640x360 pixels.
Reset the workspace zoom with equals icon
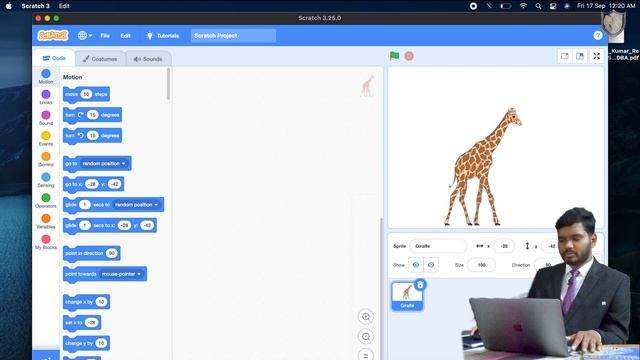click(x=366, y=355)
